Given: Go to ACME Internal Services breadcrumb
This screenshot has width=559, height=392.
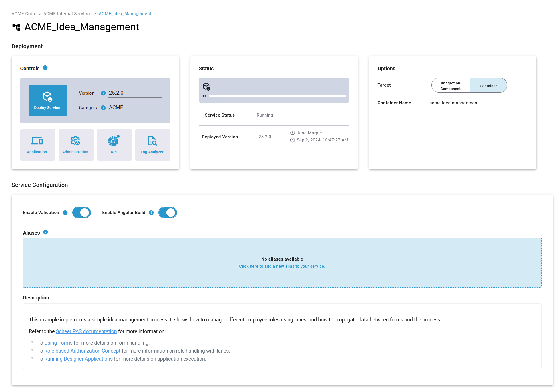Looking at the screenshot, I should [67, 14].
